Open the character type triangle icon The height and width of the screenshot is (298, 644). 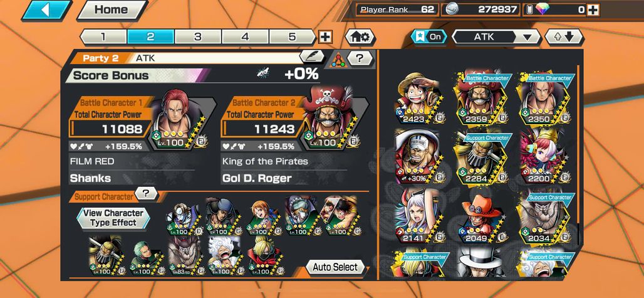tap(337, 60)
